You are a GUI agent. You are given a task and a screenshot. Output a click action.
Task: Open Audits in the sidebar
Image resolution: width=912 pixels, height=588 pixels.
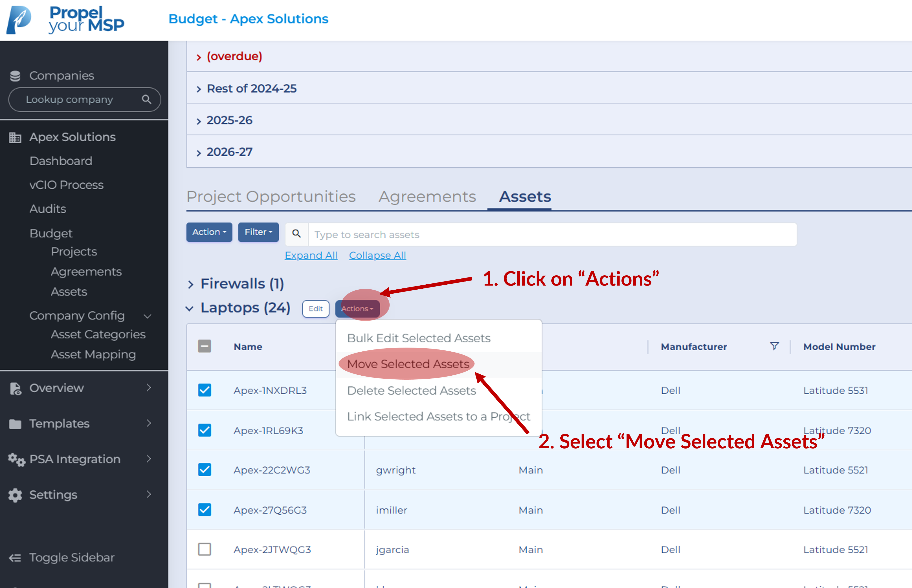pyautogui.click(x=48, y=209)
